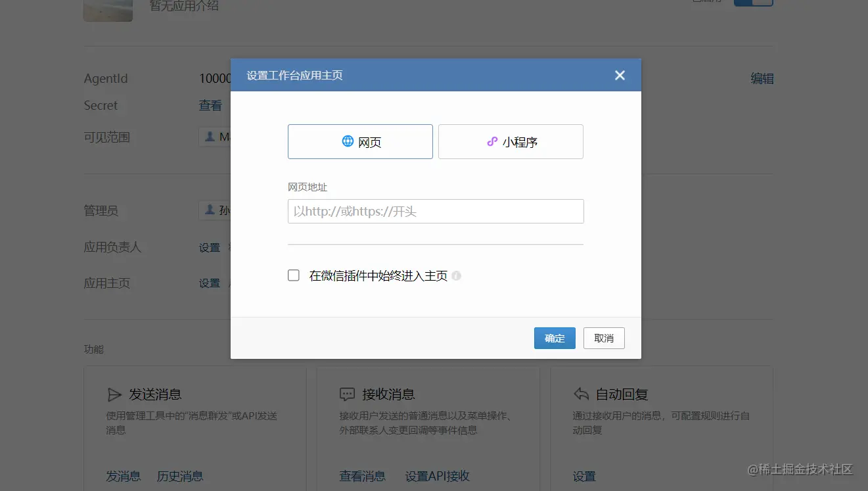868x491 pixels.
Task: Select the 小程序 tab option
Action: click(511, 141)
